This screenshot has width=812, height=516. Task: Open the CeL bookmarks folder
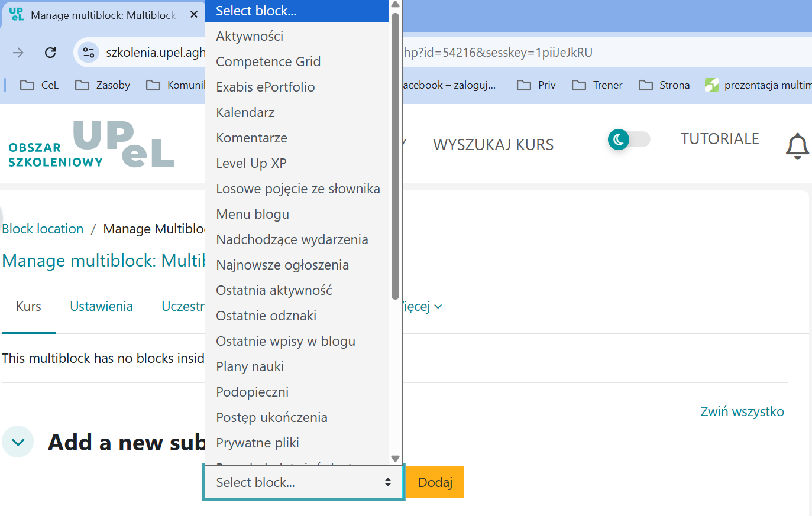[40, 85]
